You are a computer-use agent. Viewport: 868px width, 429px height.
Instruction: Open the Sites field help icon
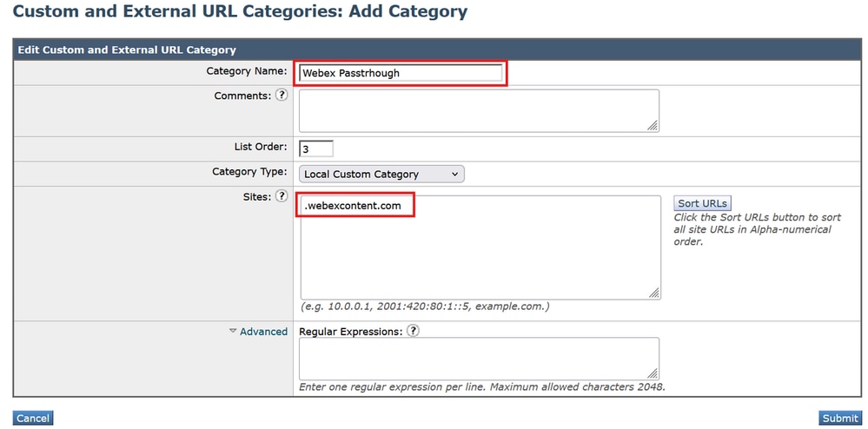282,196
